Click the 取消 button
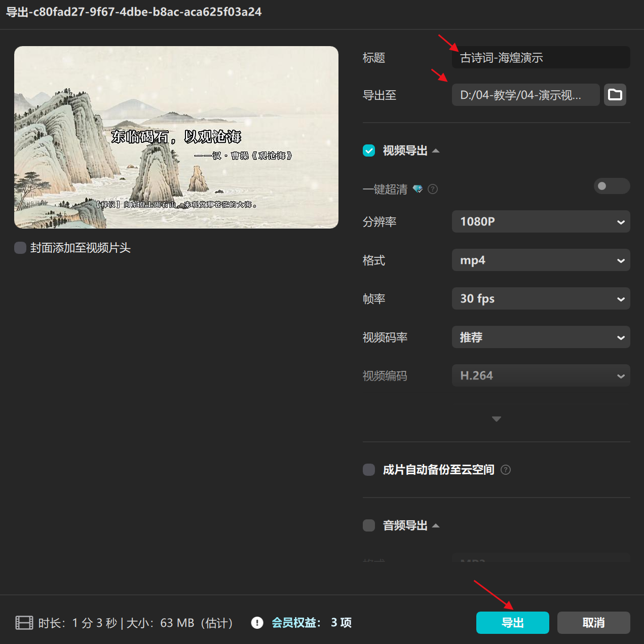This screenshot has width=644, height=644. click(593, 623)
